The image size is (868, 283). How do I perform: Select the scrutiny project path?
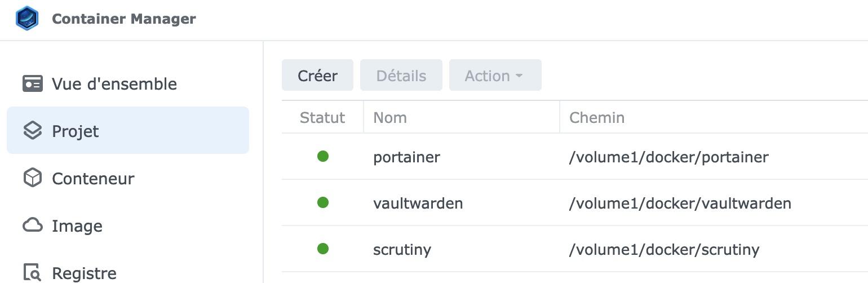pyautogui.click(x=664, y=249)
